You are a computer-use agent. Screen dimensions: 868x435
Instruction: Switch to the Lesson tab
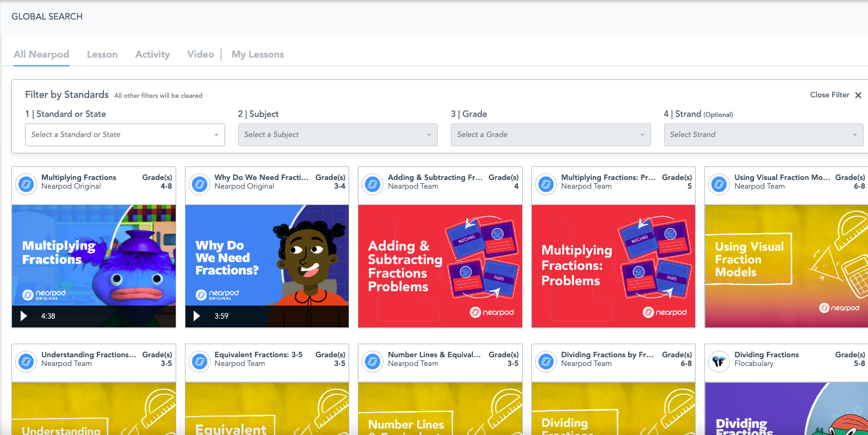[102, 54]
